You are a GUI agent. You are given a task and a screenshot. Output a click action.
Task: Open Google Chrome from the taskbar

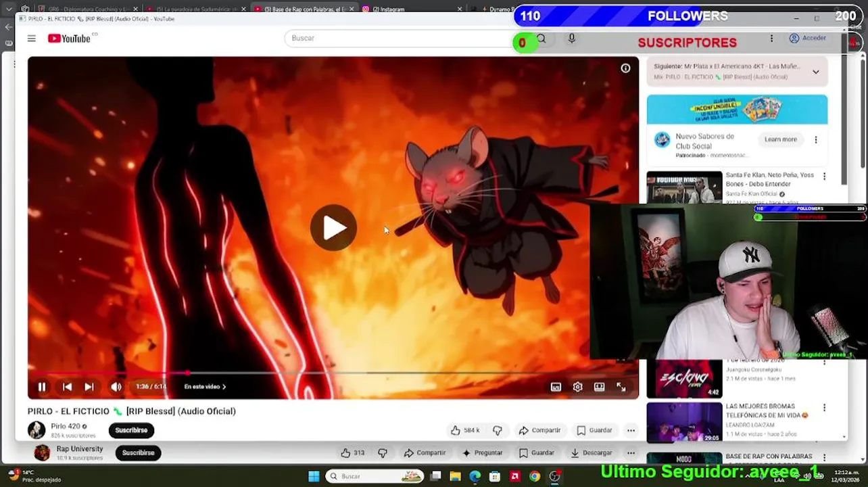[535, 476]
